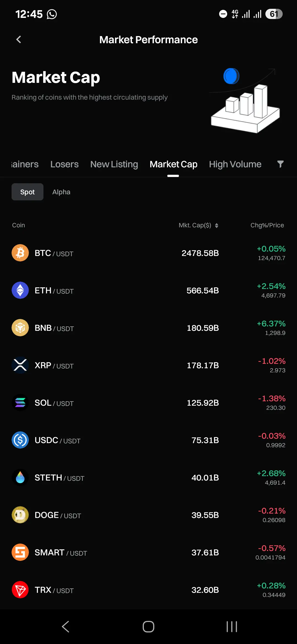This screenshot has height=644, width=297.
Task: Tap the TRX coin icon
Action: click(x=20, y=590)
